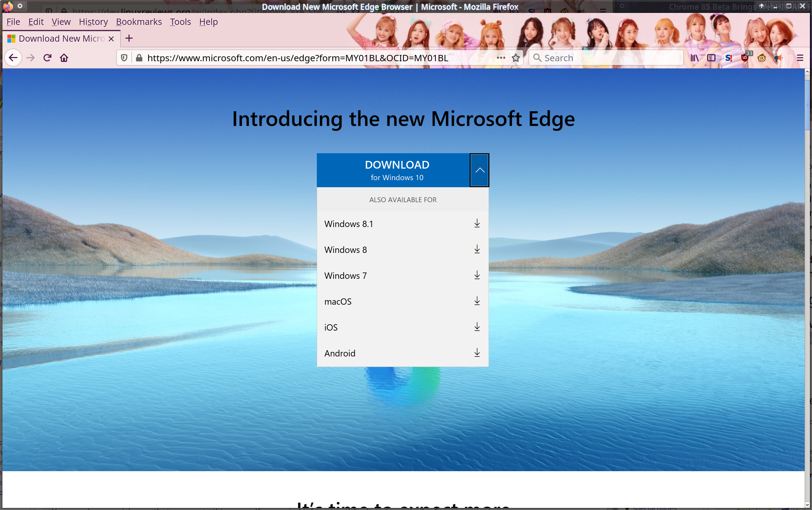Open the Firefox hamburger menu
This screenshot has height=510, width=812.
coord(800,58)
